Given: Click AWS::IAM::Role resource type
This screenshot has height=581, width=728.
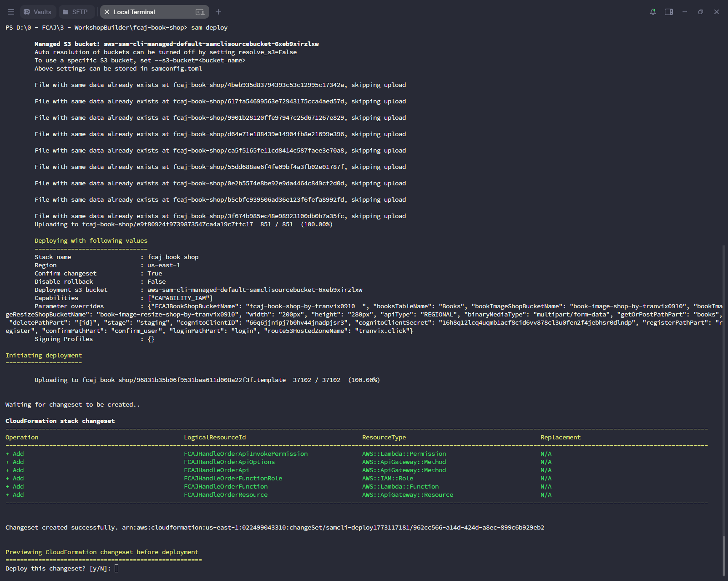Looking at the screenshot, I should point(388,478).
